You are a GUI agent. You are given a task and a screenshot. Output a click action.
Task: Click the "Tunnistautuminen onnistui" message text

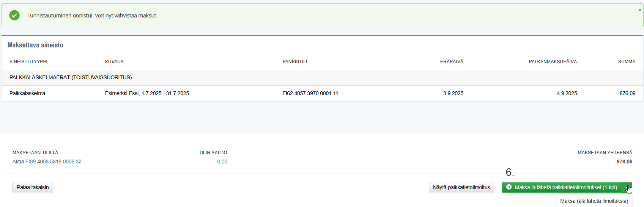pos(92,16)
